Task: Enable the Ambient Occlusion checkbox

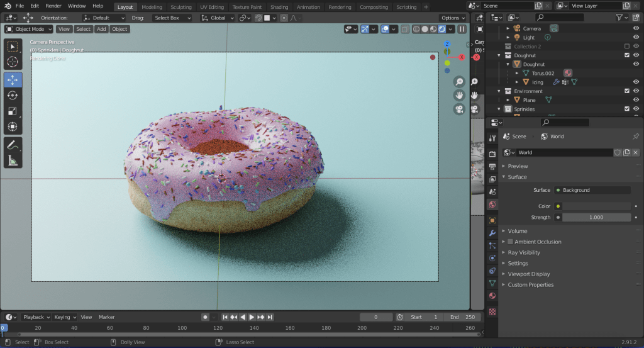Action: [511, 242]
